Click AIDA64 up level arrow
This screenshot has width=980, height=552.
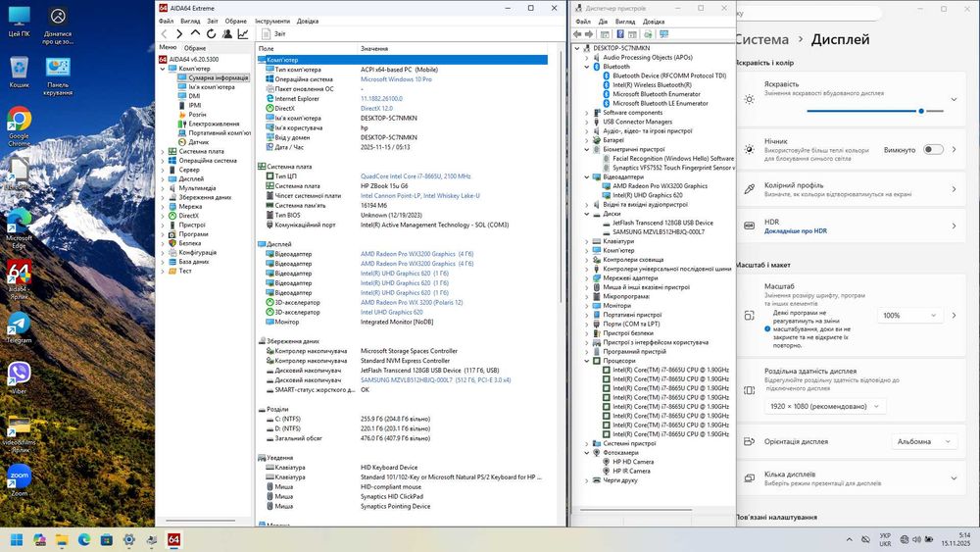pos(195,33)
